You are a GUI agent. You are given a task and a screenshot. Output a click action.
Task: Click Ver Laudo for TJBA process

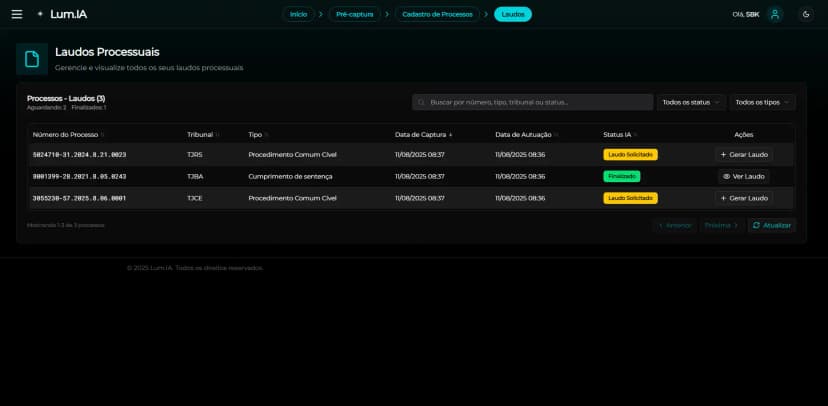(x=744, y=176)
